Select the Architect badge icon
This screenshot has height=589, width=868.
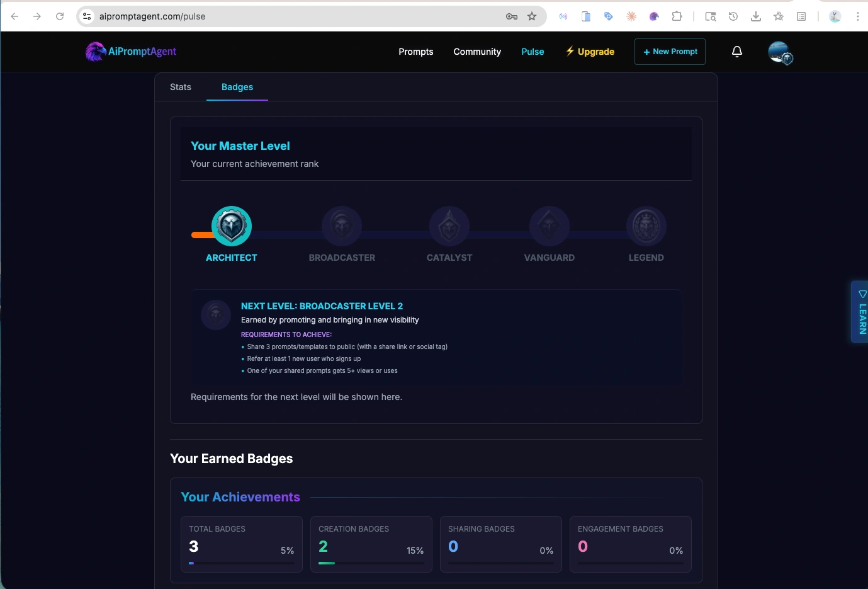coord(232,226)
